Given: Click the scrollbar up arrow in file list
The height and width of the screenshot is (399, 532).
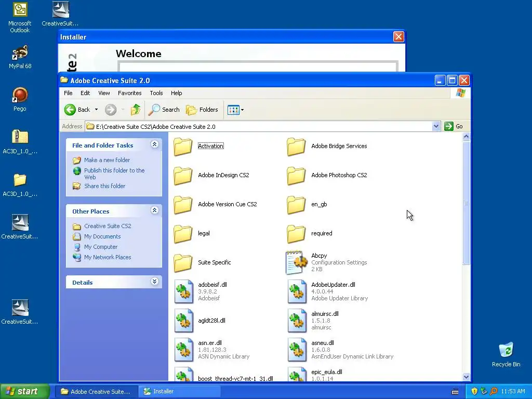Looking at the screenshot, I should click(x=466, y=137).
